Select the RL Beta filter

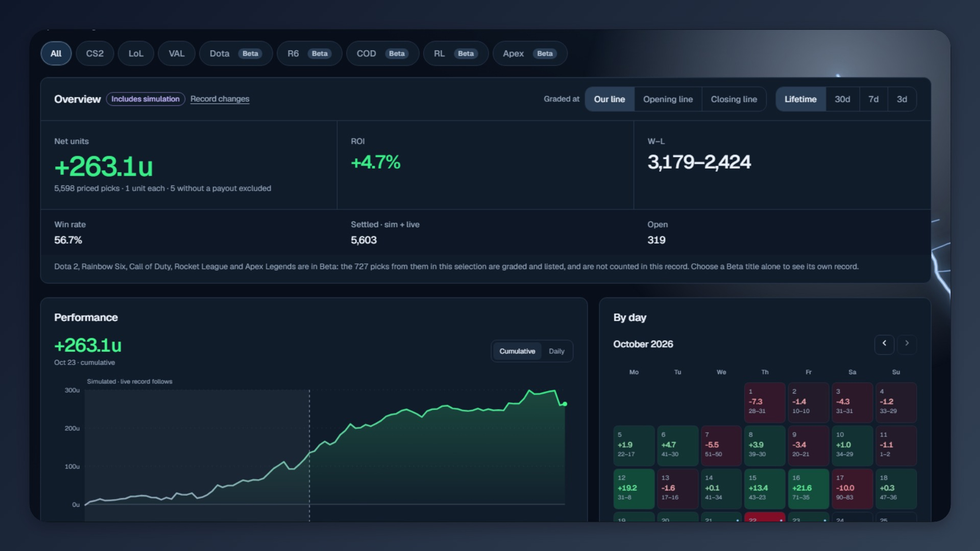click(456, 54)
